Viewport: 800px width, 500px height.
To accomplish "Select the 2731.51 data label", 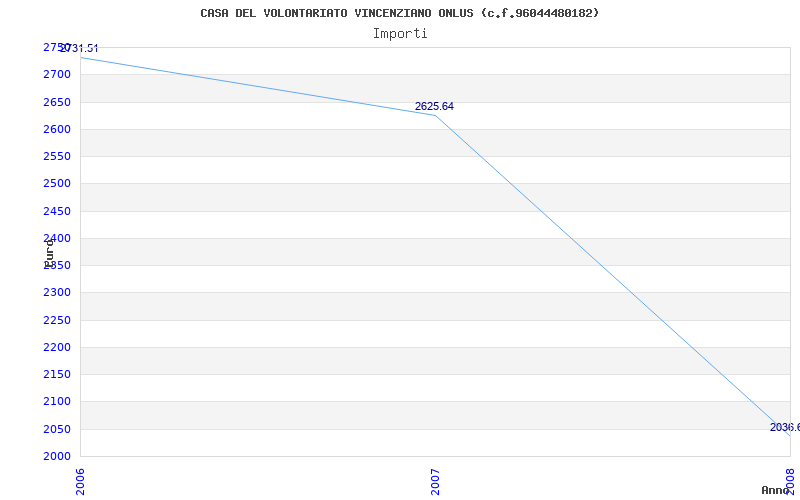I will [x=79, y=48].
